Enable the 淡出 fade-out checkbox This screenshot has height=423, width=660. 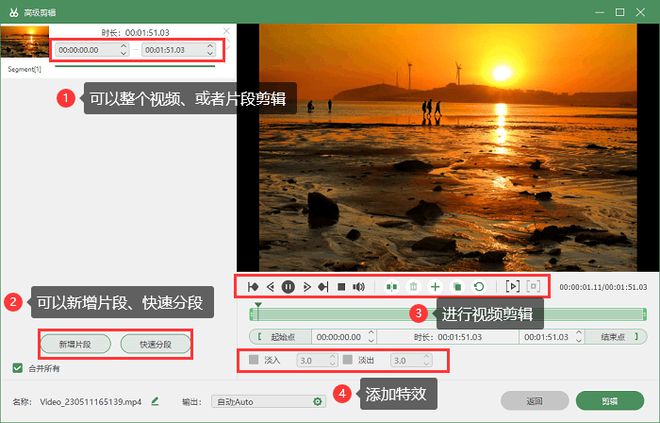(x=347, y=360)
